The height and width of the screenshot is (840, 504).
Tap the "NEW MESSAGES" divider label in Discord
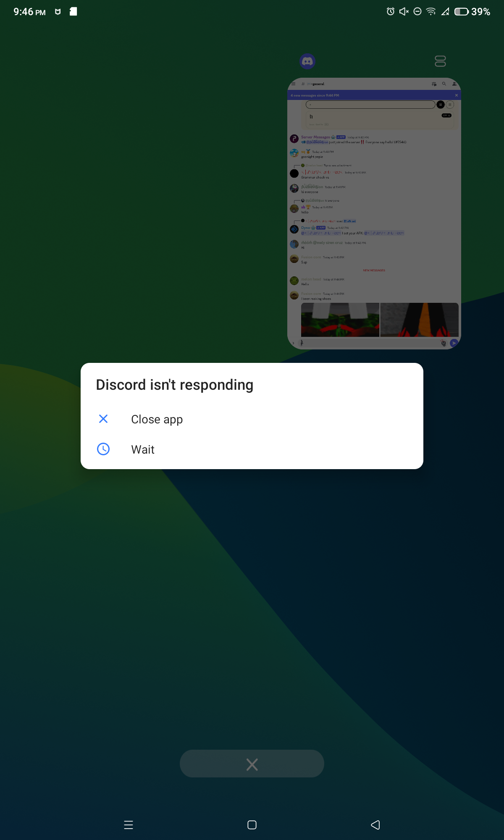[374, 270]
